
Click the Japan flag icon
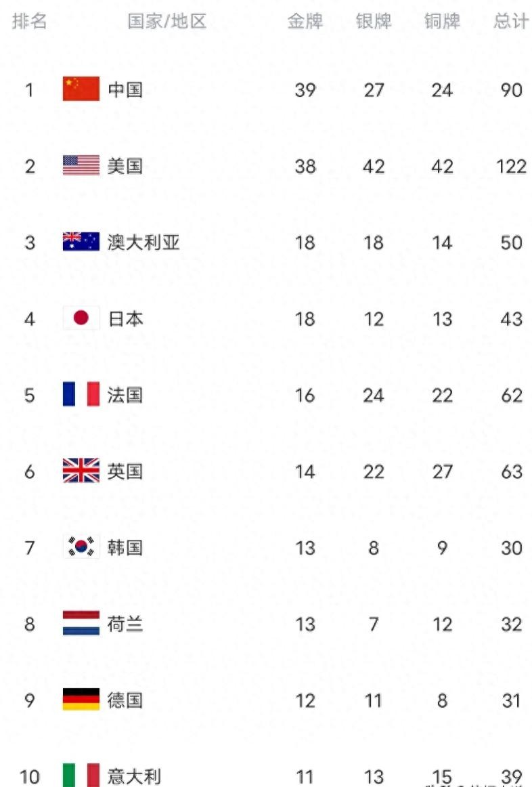81,318
